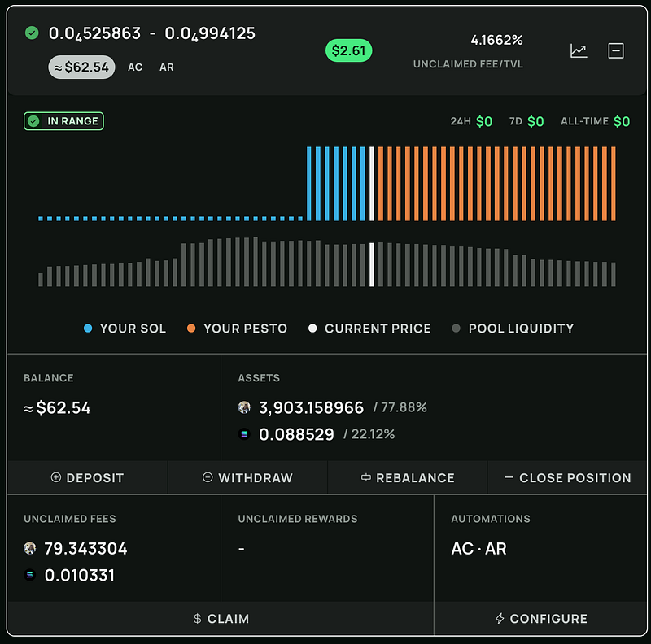This screenshot has width=651, height=644.
Task: Click the / 22.12% asset share
Action: click(369, 434)
